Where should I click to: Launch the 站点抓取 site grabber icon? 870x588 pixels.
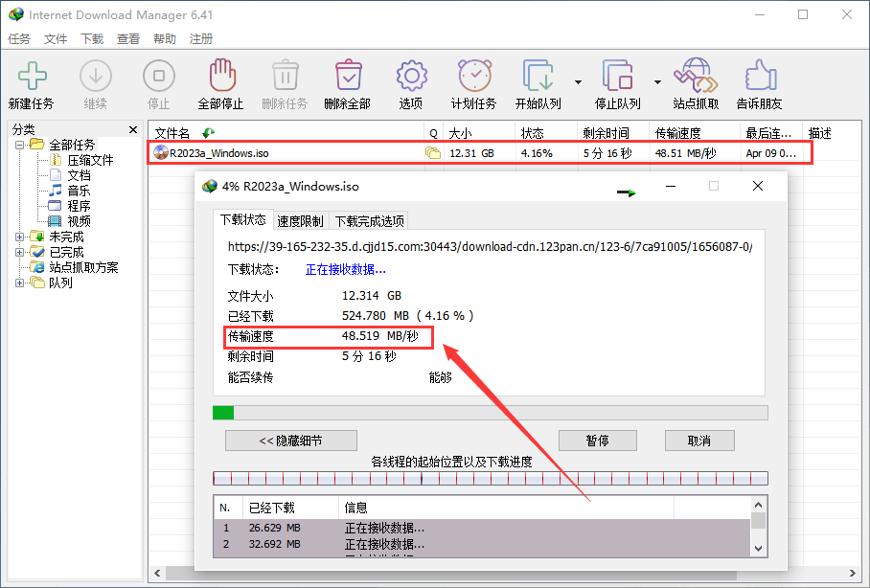click(695, 82)
